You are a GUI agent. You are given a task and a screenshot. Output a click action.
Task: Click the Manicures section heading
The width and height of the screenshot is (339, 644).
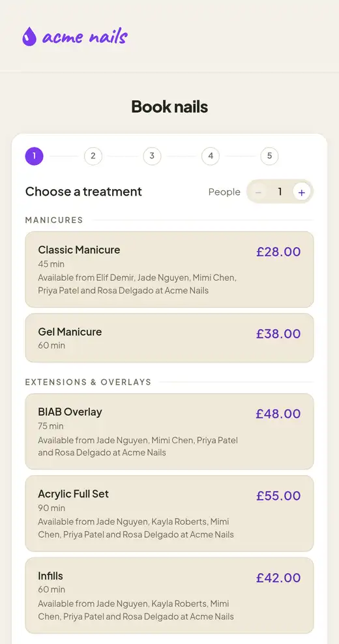pyautogui.click(x=54, y=220)
